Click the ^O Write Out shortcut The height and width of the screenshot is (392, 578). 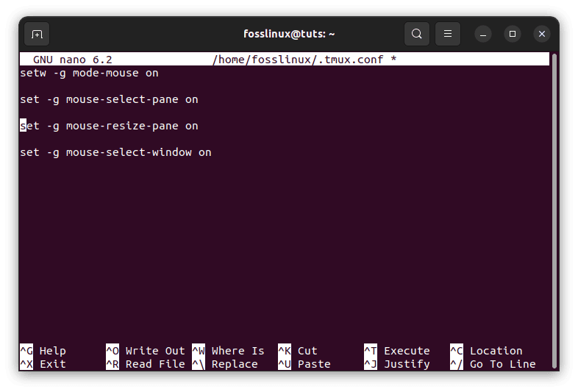pyautogui.click(x=145, y=351)
